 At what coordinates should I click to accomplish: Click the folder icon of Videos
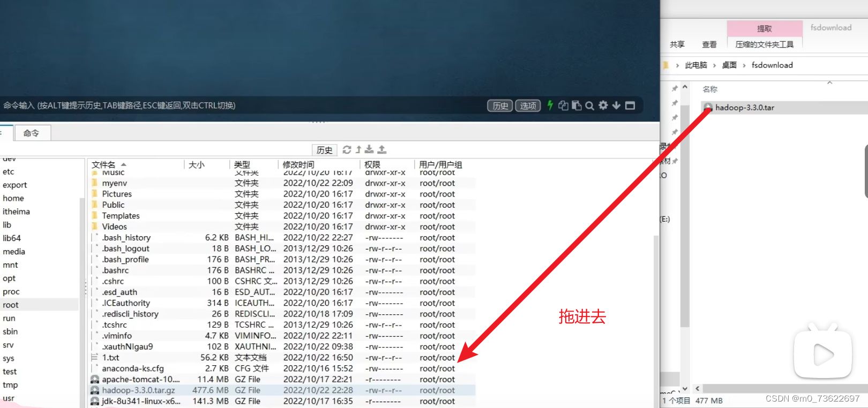pos(95,226)
